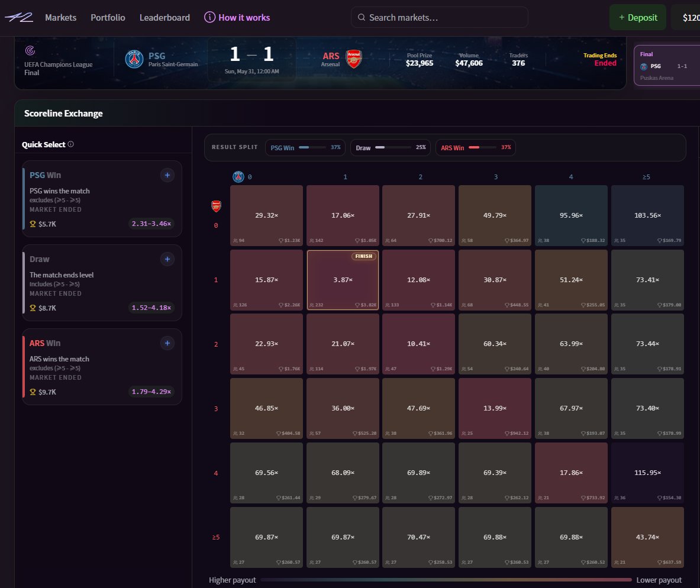Image resolution: width=700 pixels, height=588 pixels.
Task: Click the 2.31-3.46× payout badge
Action: (151, 224)
